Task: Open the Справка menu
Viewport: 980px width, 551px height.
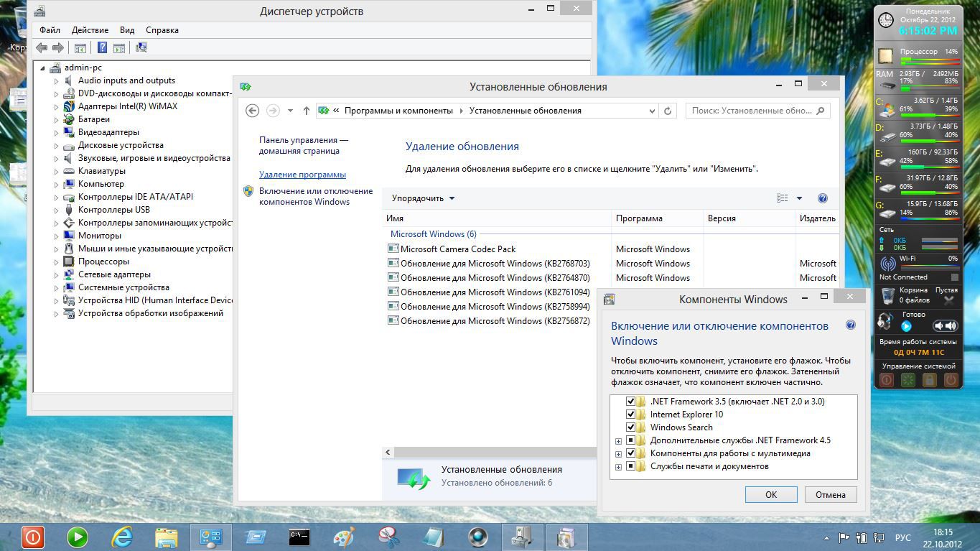Action: (x=162, y=30)
